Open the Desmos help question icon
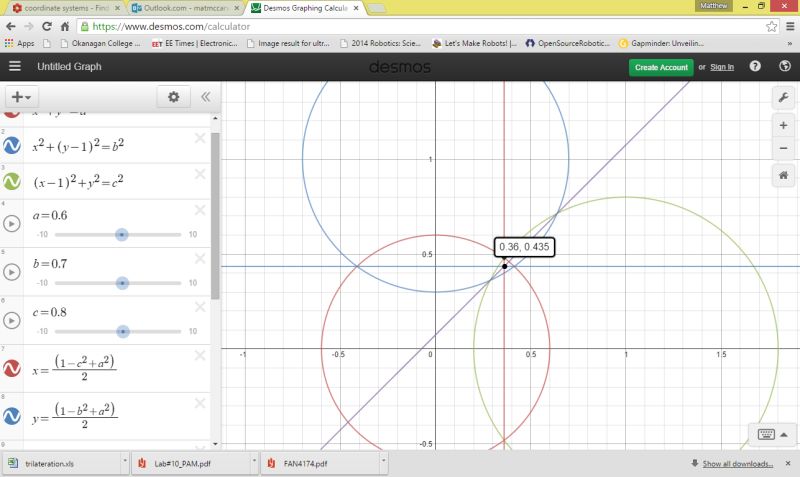This screenshot has width=800, height=477. point(755,66)
